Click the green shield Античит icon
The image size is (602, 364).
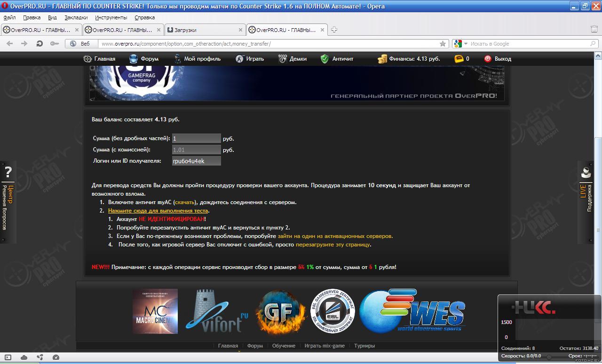point(325,59)
